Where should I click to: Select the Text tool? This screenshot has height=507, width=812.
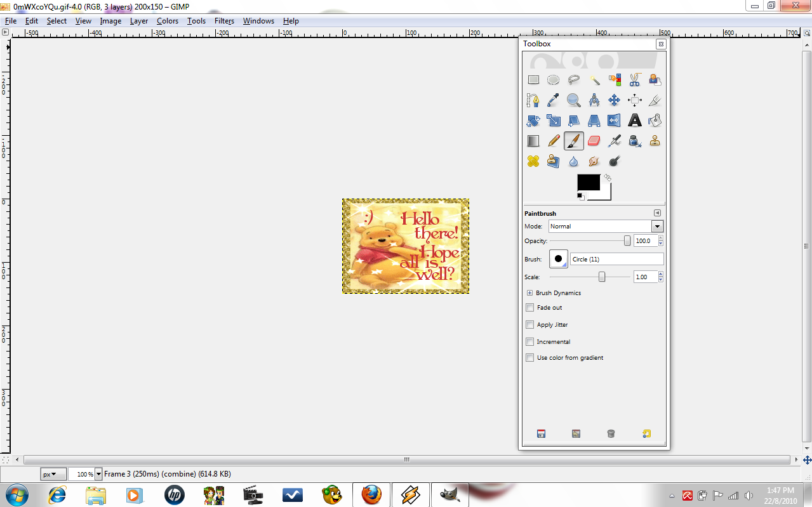tap(635, 121)
